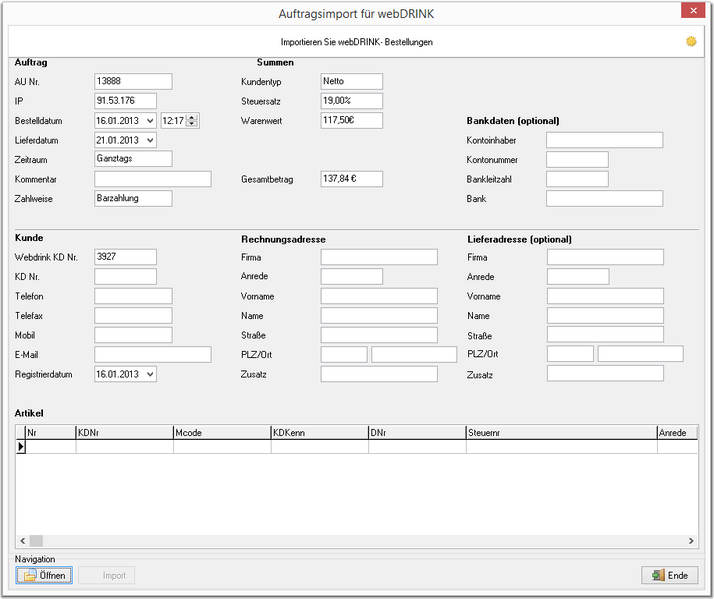Viewport: 714px width, 599px height.
Task: Click Lieferadresse Name field
Action: (605, 316)
